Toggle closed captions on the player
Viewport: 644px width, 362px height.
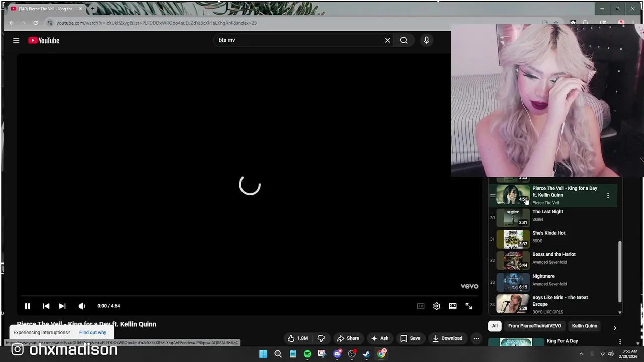point(421,306)
